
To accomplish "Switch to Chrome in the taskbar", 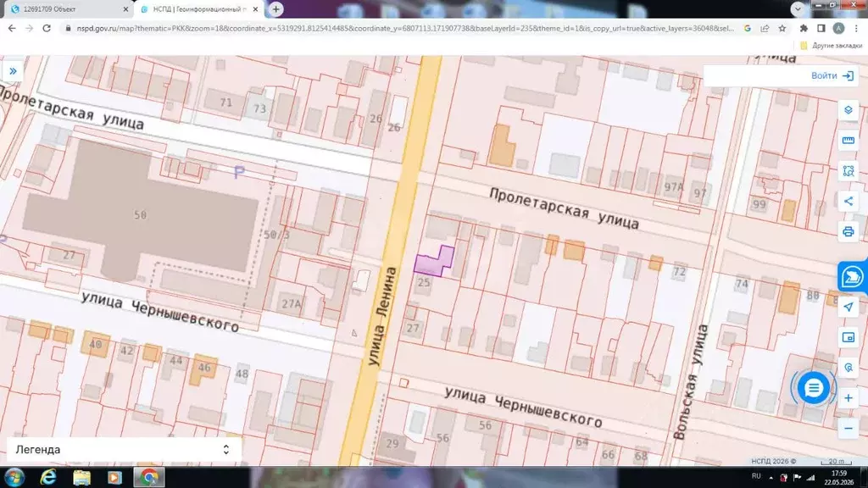I will pyautogui.click(x=148, y=477).
